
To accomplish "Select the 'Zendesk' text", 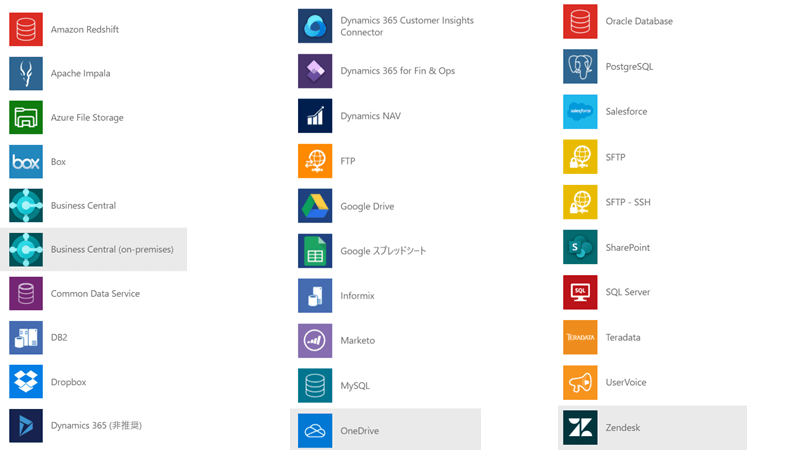I will (623, 428).
